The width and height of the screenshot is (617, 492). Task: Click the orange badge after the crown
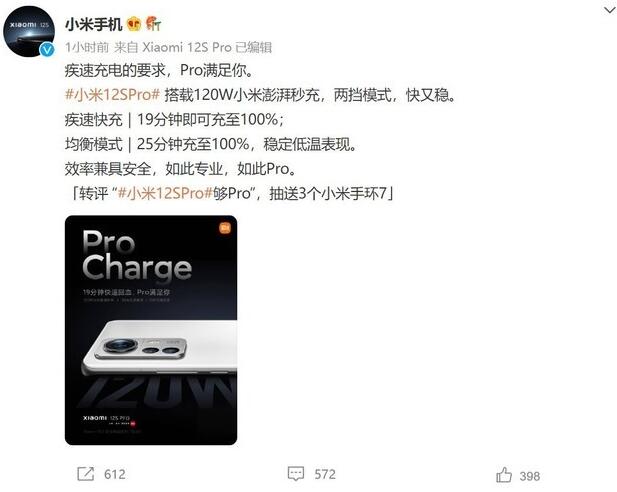(x=153, y=24)
